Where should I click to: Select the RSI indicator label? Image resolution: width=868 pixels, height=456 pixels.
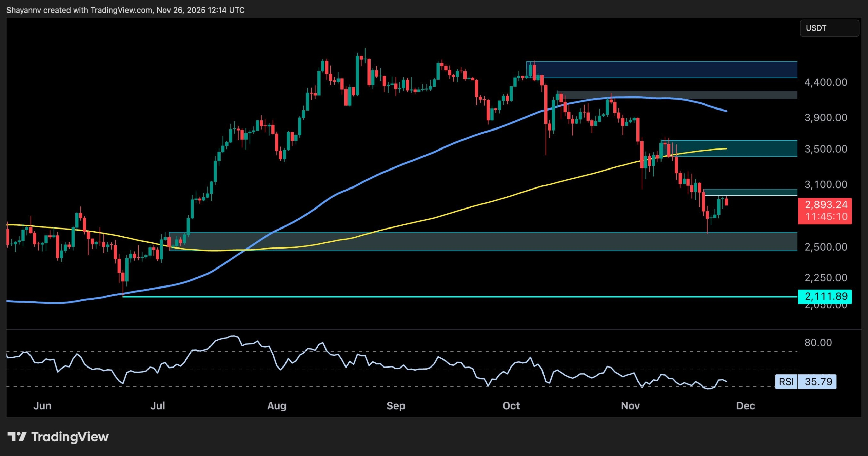pos(787,382)
